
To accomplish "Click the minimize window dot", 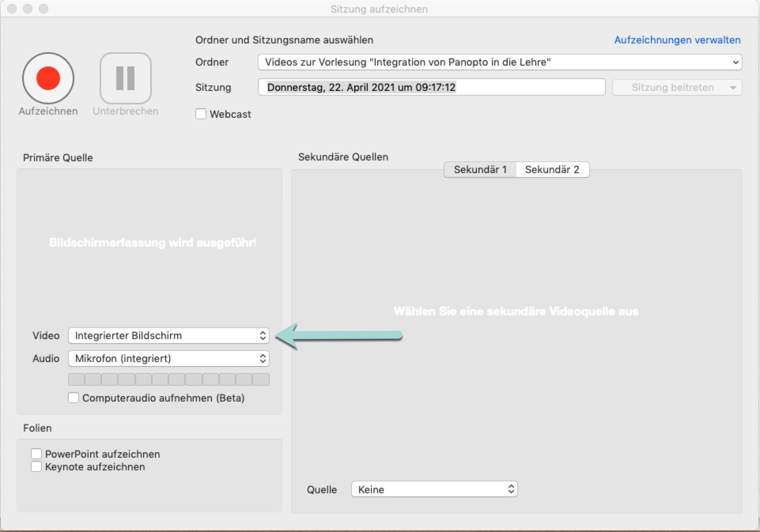I will click(x=28, y=9).
